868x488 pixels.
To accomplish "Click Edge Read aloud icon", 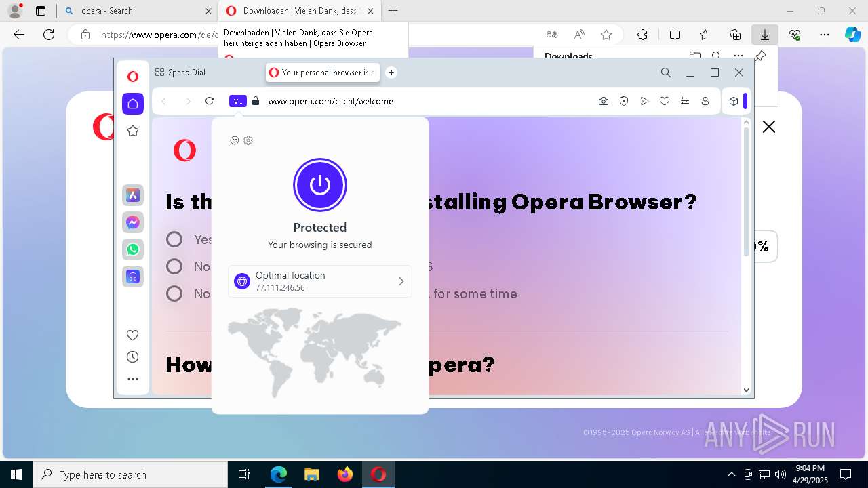I will coord(579,35).
